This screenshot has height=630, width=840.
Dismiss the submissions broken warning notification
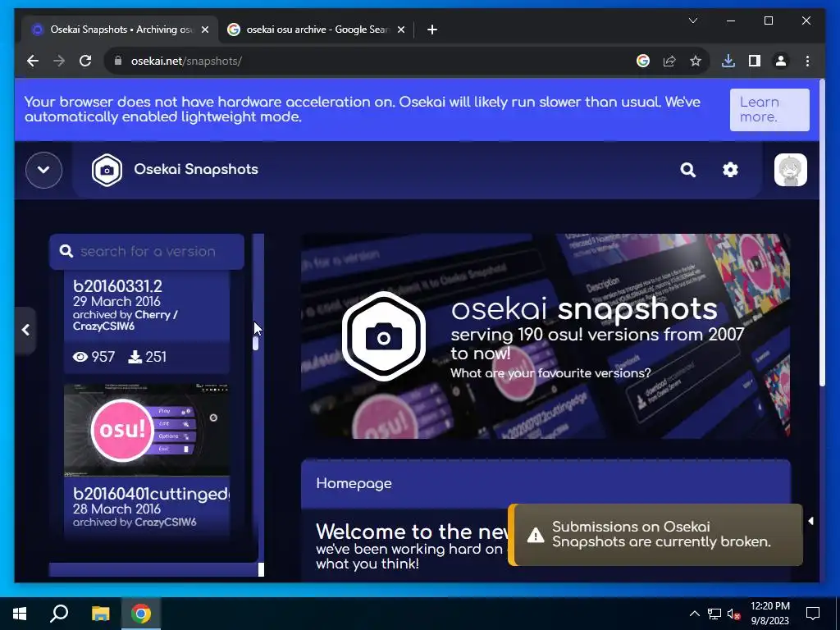(x=655, y=534)
